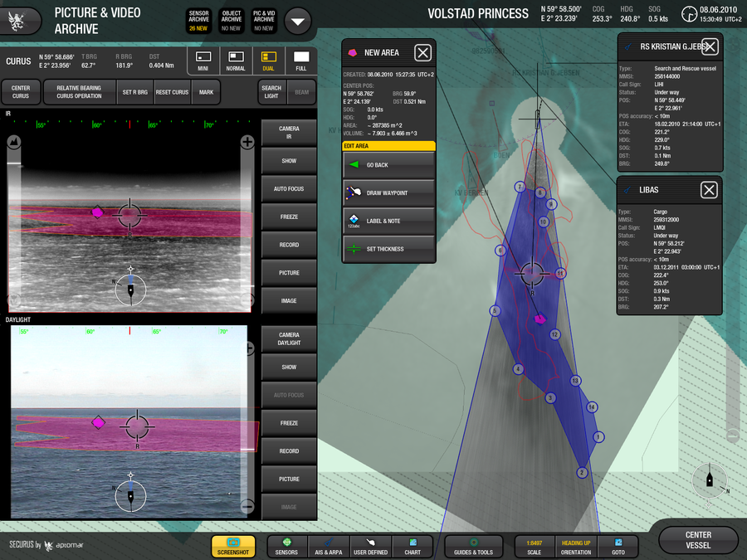
Task: Toggle the Search Light
Action: (271, 92)
